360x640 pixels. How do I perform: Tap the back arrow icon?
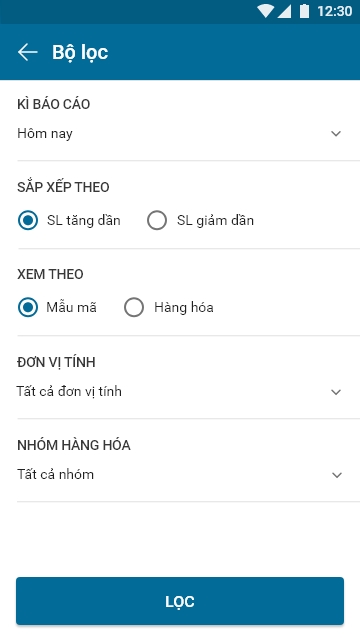27,52
